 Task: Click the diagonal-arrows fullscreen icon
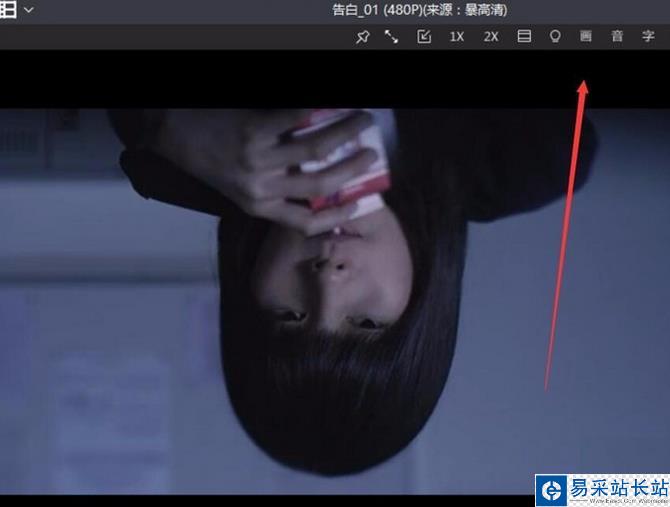click(x=391, y=37)
